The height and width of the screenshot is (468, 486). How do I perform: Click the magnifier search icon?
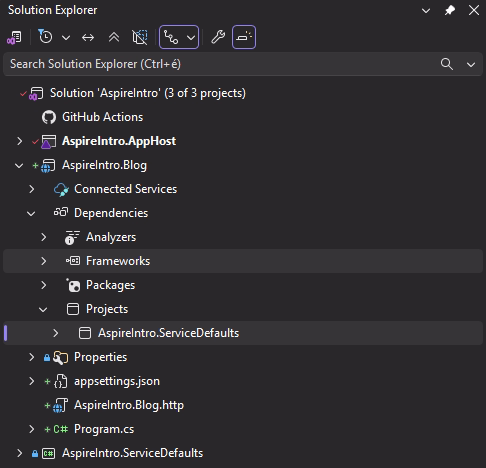[447, 64]
